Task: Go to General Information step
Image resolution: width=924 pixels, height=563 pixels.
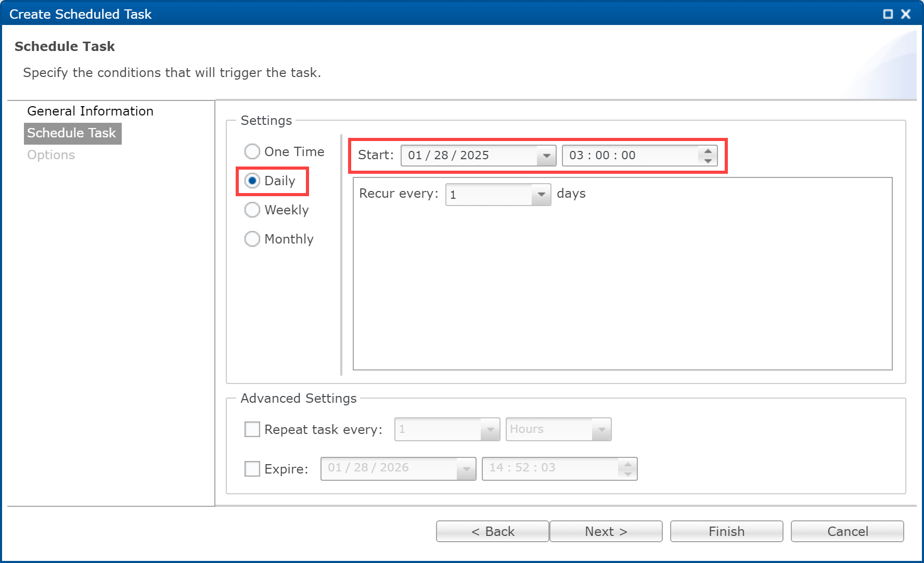Action: pos(90,111)
